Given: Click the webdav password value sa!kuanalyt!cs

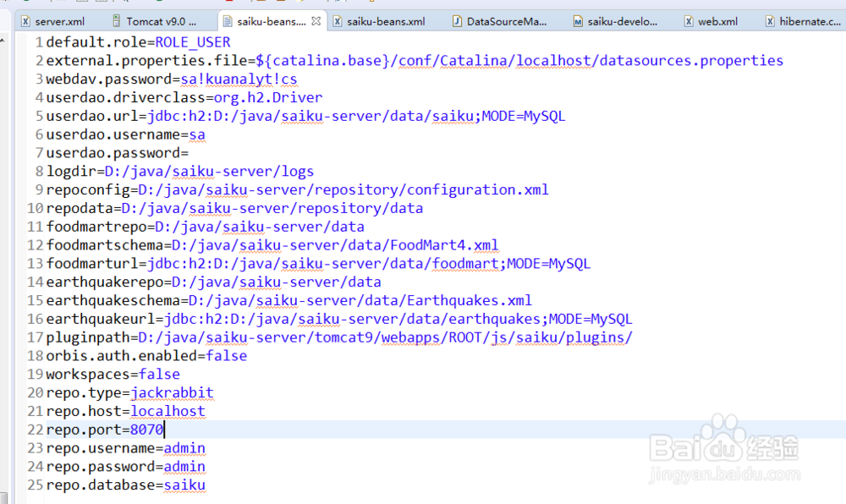Looking at the screenshot, I should pos(239,79).
